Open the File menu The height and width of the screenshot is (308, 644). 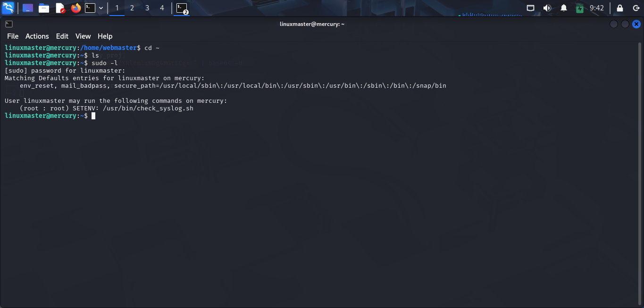[x=13, y=36]
